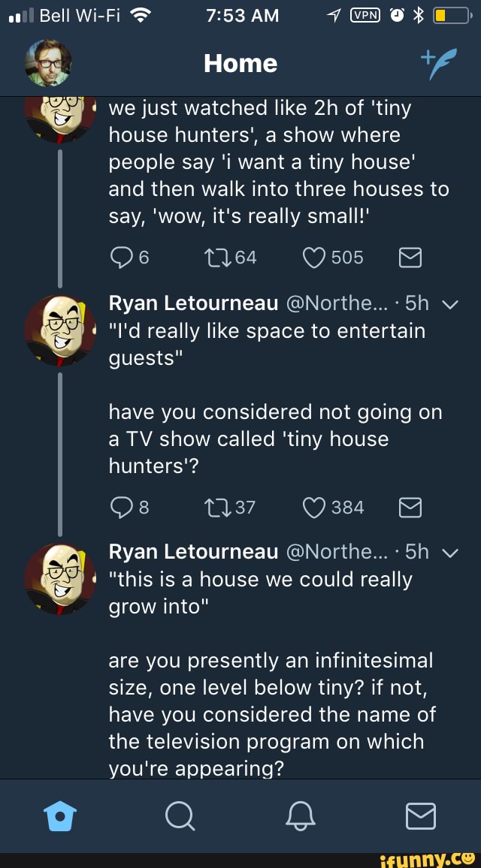The image size is (481, 868).
Task: Open Ryan Letourneau's name on 'grow into' tweet
Action: pyautogui.click(x=193, y=552)
